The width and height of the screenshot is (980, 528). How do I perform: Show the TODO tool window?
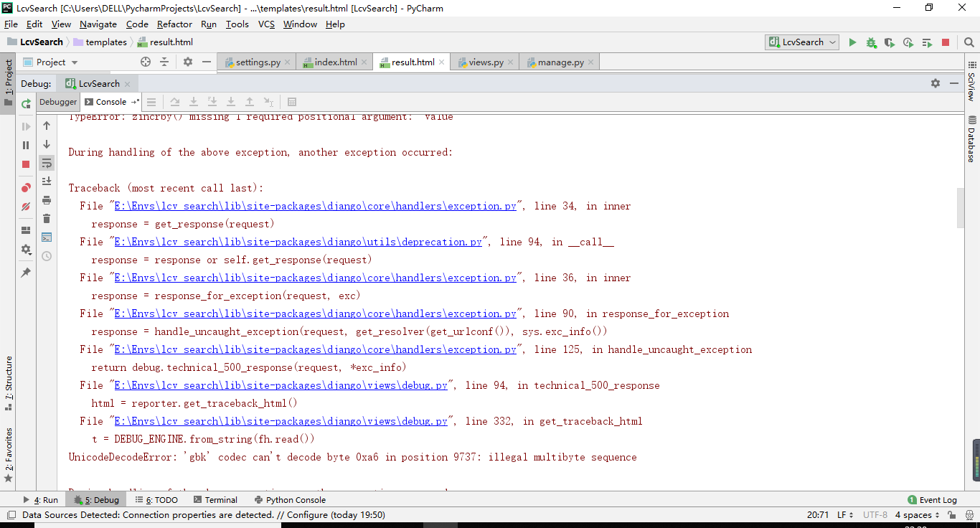pos(156,500)
